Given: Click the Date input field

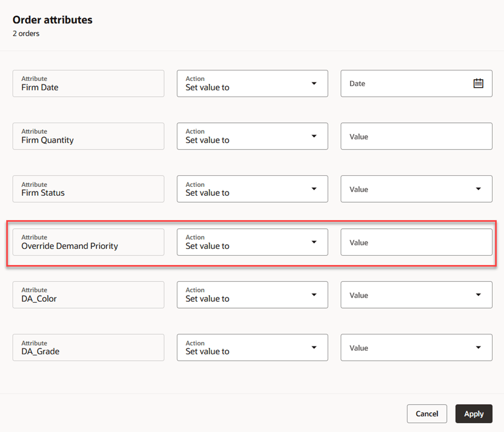Looking at the screenshot, I should click(409, 83).
